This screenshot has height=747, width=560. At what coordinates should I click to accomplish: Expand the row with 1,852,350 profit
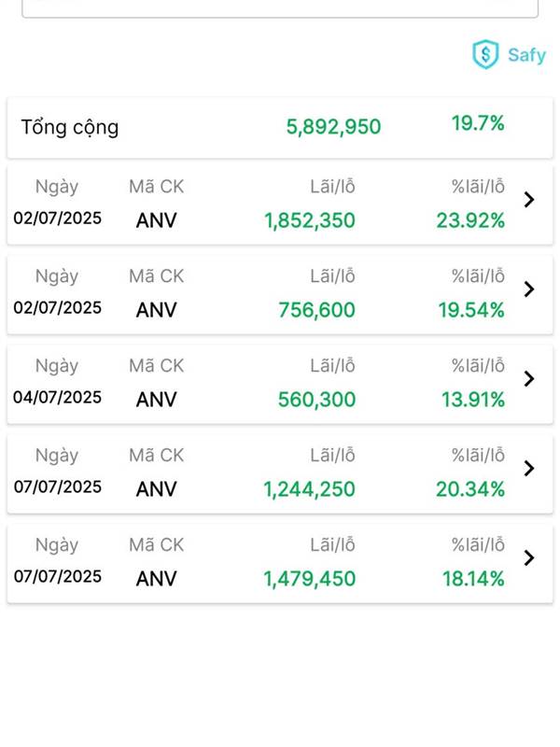click(x=529, y=199)
